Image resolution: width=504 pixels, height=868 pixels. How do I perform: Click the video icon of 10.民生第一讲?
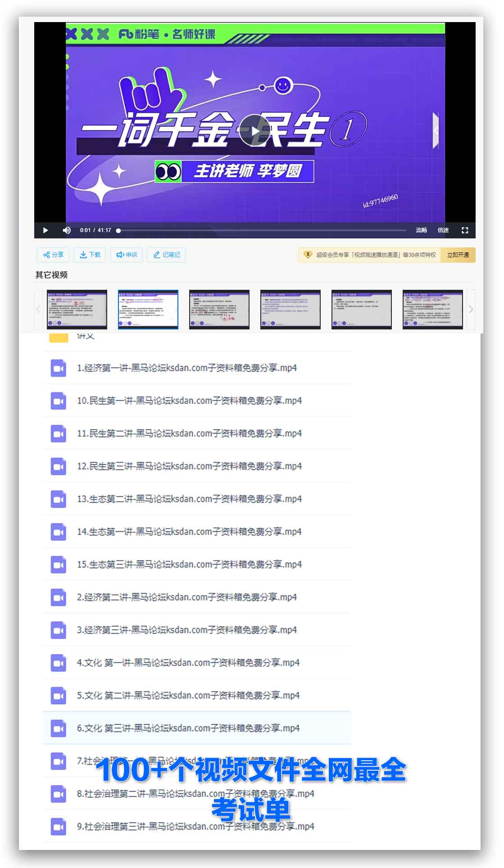[59, 401]
